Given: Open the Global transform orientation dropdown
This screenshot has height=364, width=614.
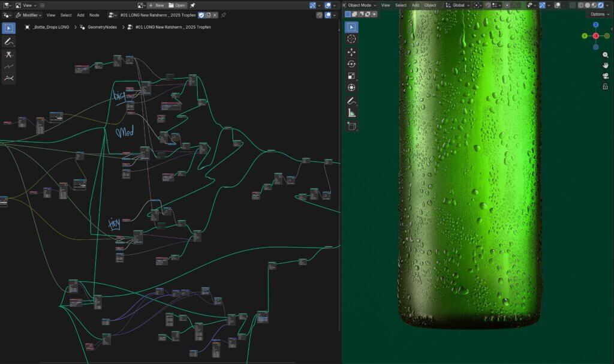Looking at the screenshot, I should coord(459,5).
